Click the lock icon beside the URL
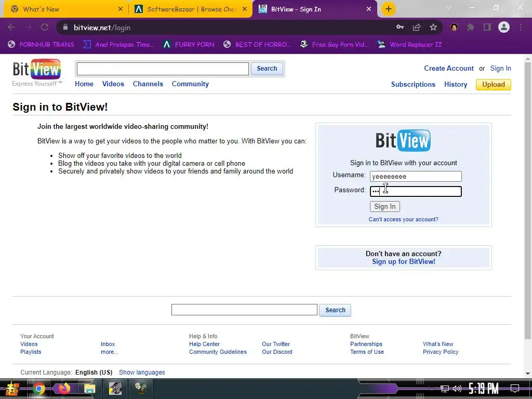Screen dimensions: 532x399 (65, 28)
